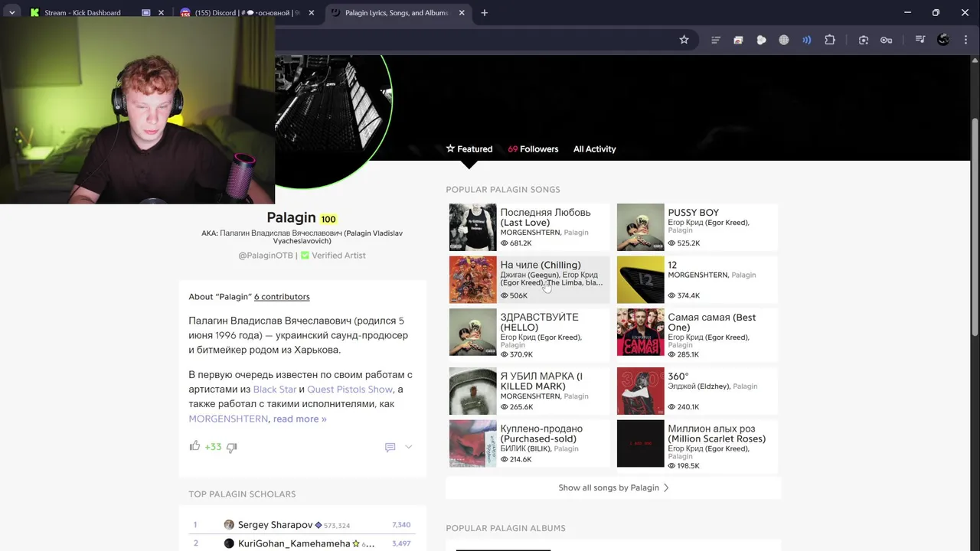Click the picture-in-picture icon on Kick tab

pos(145,13)
